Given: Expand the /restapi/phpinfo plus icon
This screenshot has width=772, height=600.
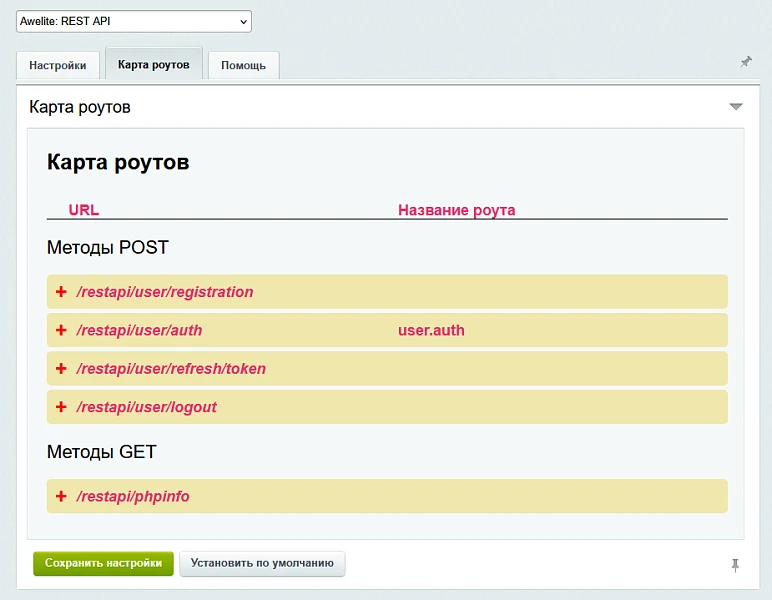Looking at the screenshot, I should [61, 496].
